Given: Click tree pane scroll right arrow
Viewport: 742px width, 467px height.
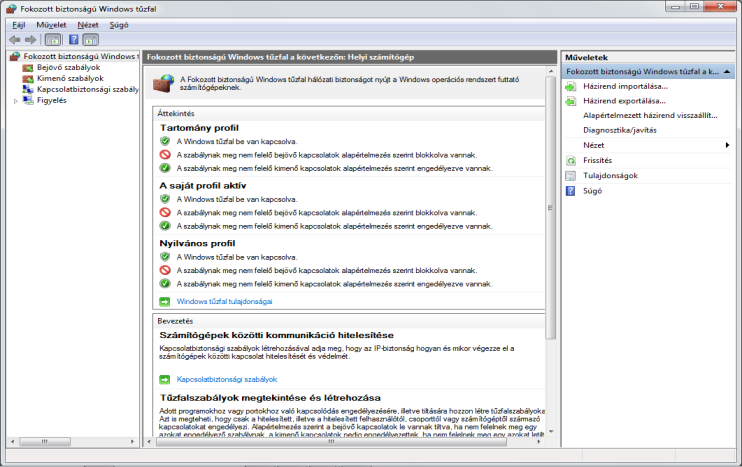Looking at the screenshot, I should coord(132,441).
